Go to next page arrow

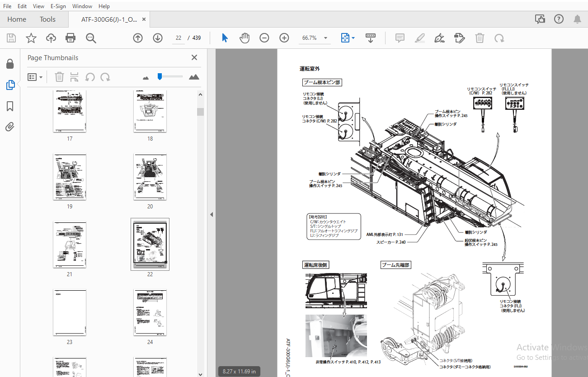pos(158,38)
